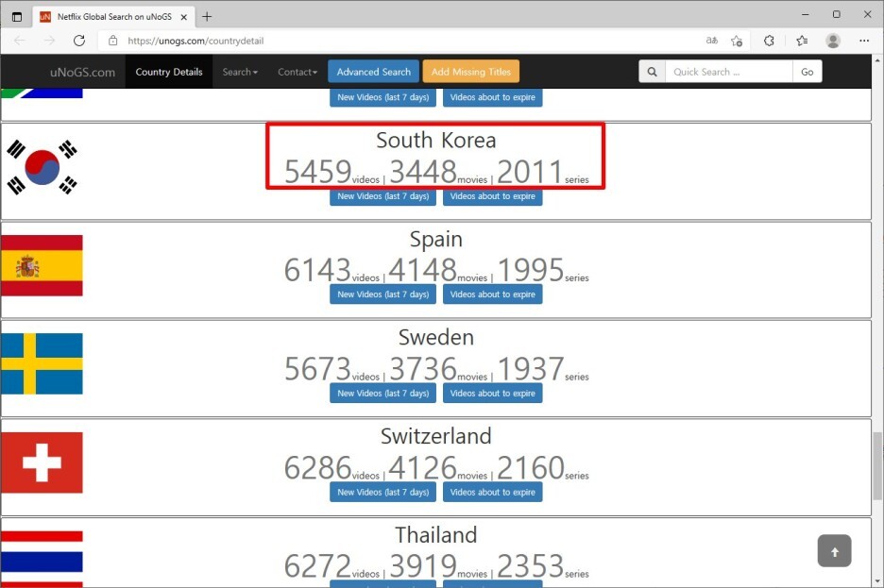Click the address bar URL
Viewport: 884px width, 588px height.
pos(195,41)
